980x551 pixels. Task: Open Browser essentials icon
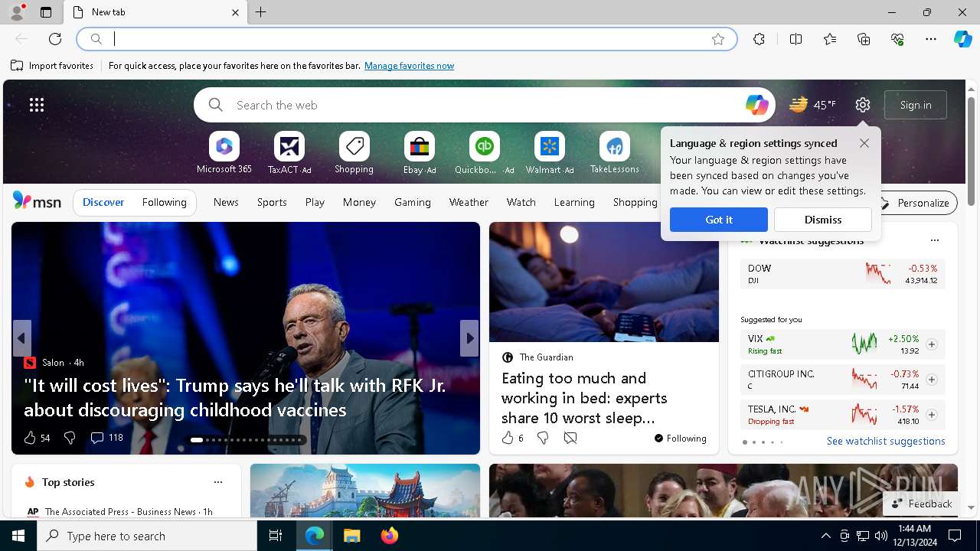[897, 39]
